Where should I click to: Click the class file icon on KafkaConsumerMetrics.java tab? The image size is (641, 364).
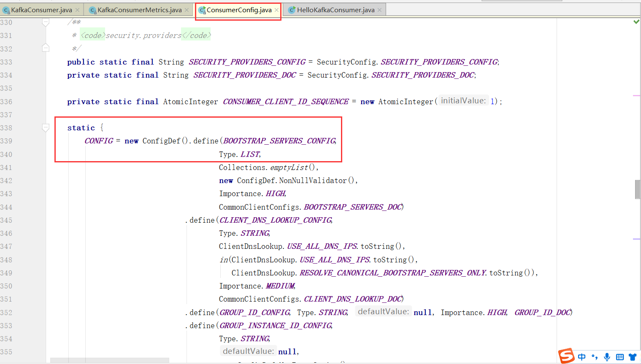(x=92, y=10)
